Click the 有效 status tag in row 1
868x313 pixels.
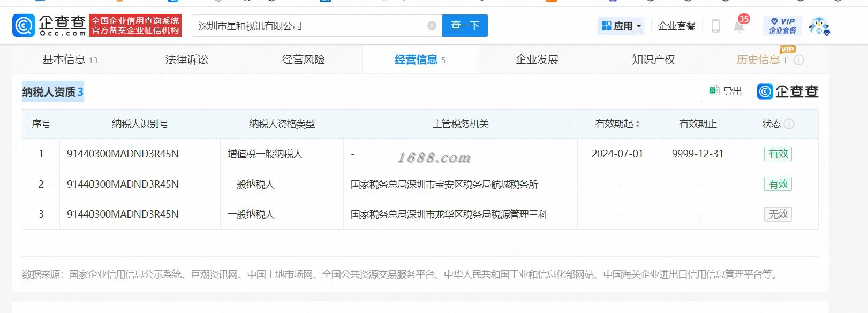(x=778, y=154)
